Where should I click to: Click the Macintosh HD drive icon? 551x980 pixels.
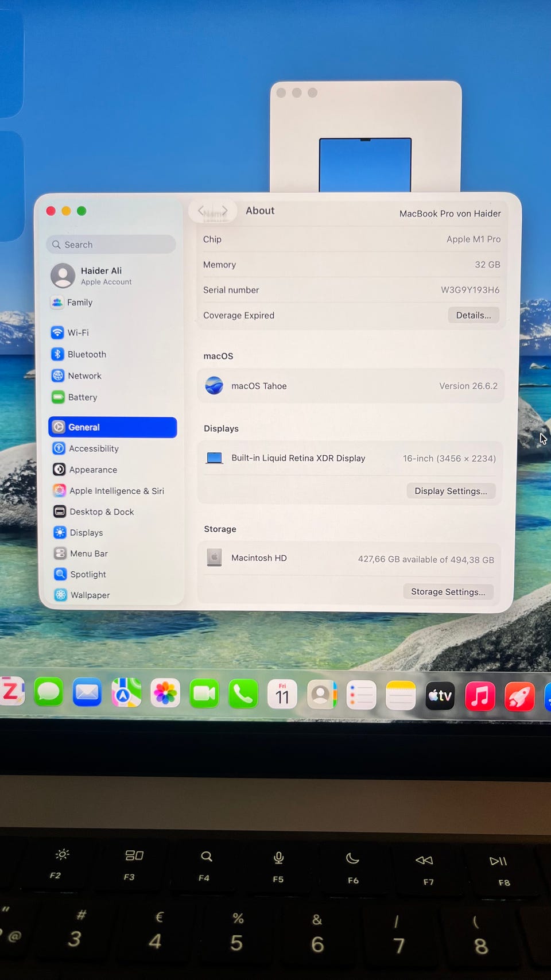coord(214,557)
